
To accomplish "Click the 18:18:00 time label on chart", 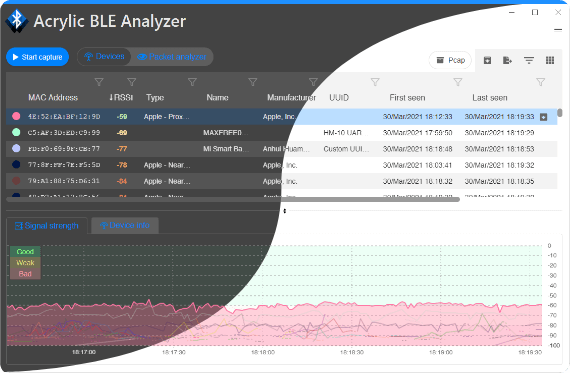I will (x=263, y=352).
